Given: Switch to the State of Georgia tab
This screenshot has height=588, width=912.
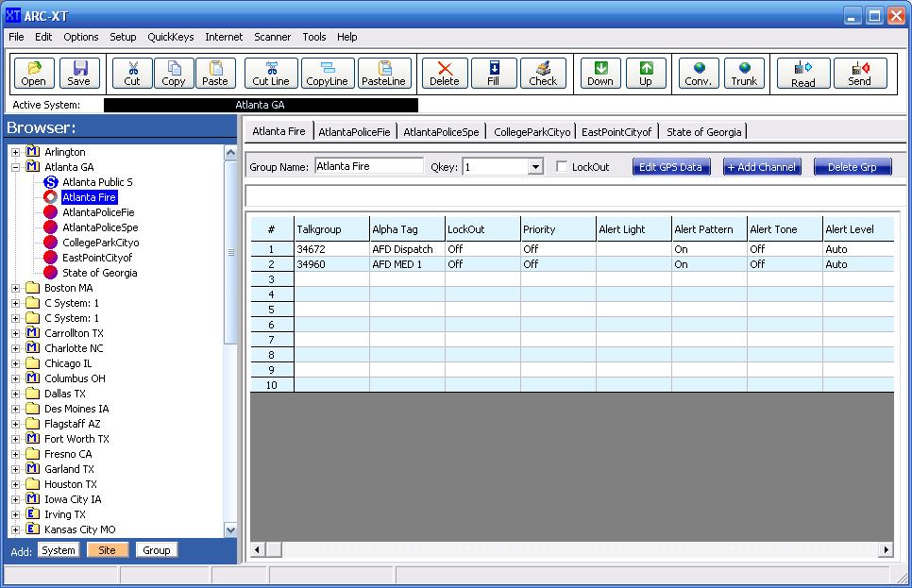Looking at the screenshot, I should [703, 132].
